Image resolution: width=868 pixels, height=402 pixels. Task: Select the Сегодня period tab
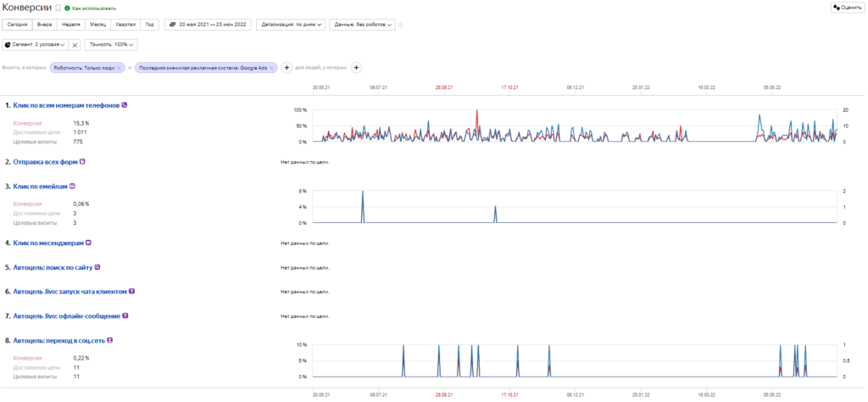point(17,25)
